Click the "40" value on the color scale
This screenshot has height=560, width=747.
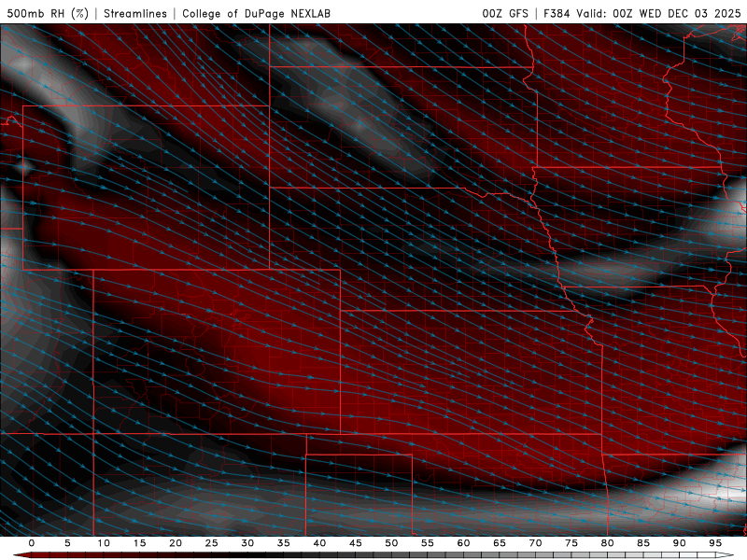[319, 543]
